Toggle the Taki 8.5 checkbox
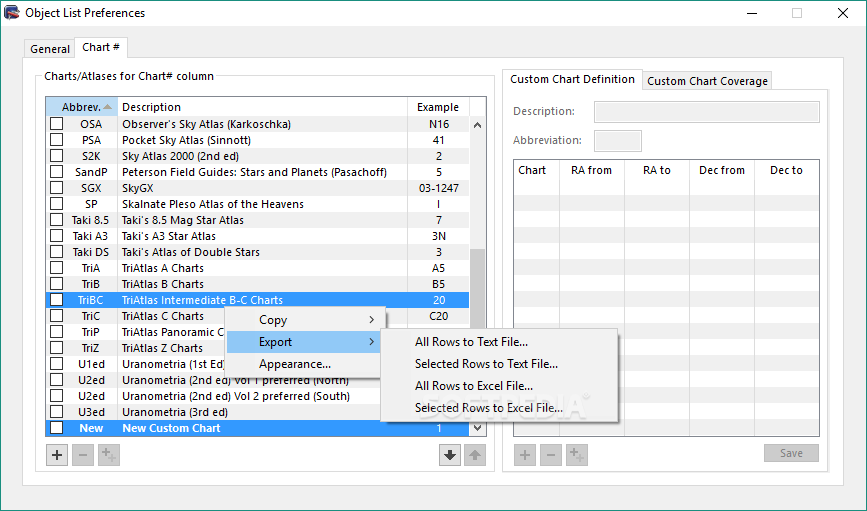 (56, 220)
